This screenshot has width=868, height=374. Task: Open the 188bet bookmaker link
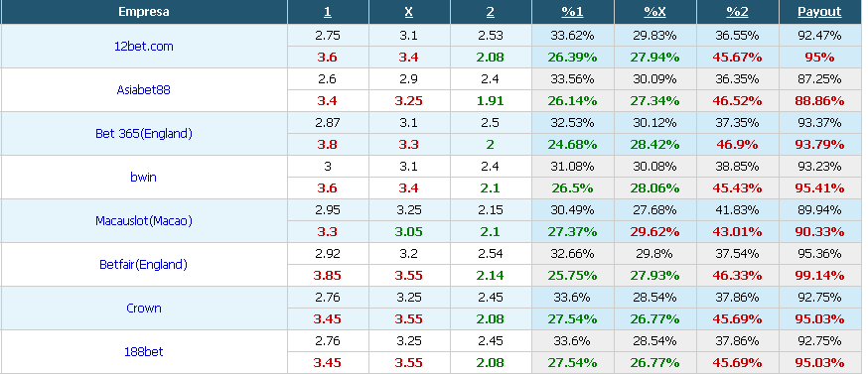(x=143, y=351)
